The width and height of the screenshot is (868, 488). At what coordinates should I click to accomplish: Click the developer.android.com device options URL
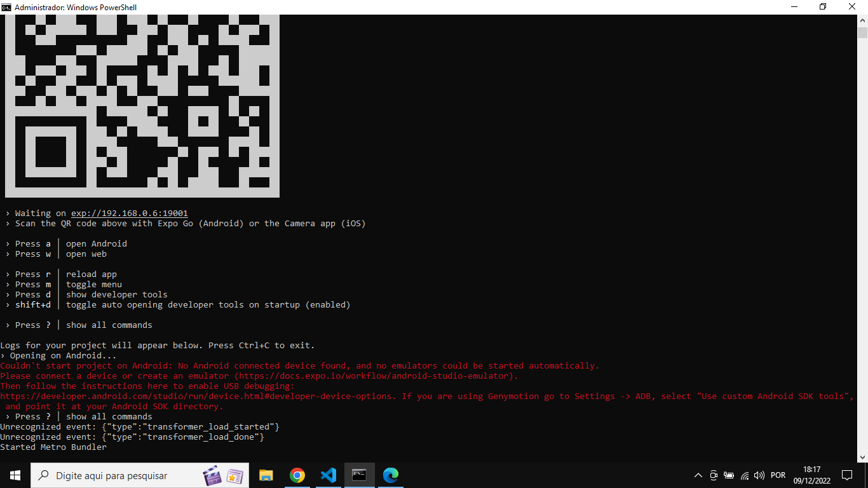pos(196,396)
